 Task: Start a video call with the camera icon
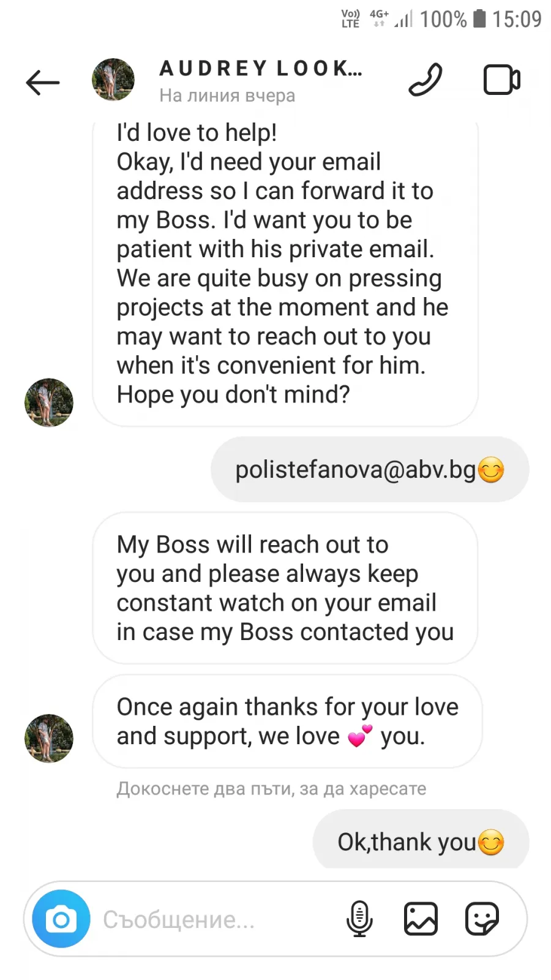click(x=502, y=80)
